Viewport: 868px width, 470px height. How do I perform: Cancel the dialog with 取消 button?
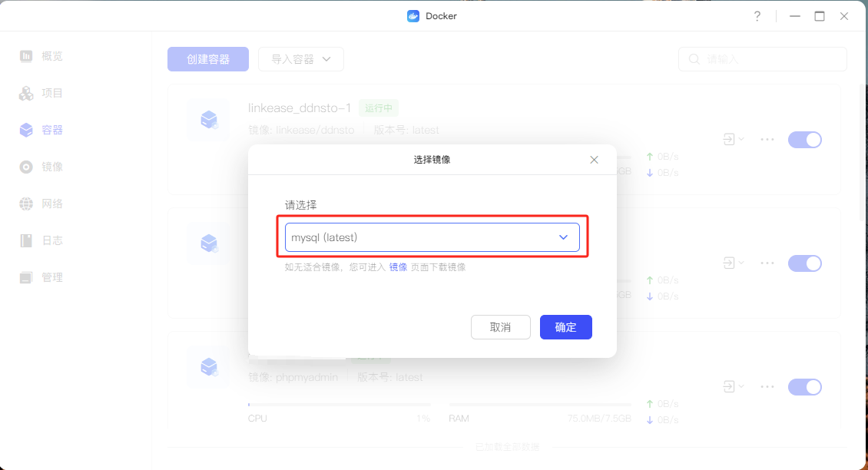500,327
